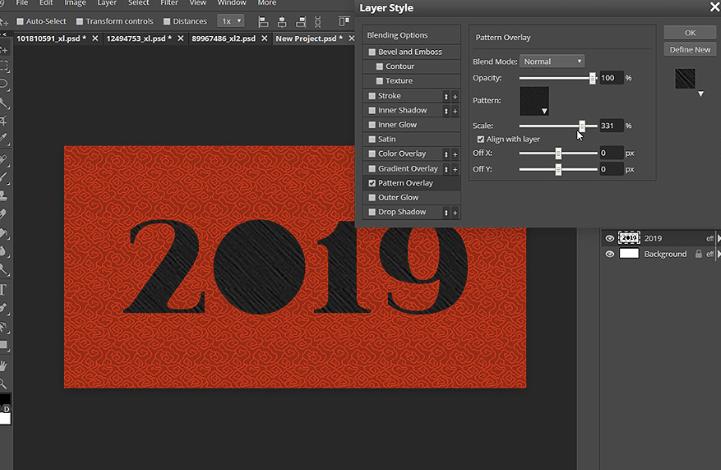This screenshot has height=470, width=721.
Task: Add another Stroke effect with plus icon
Action: [x=455, y=96]
